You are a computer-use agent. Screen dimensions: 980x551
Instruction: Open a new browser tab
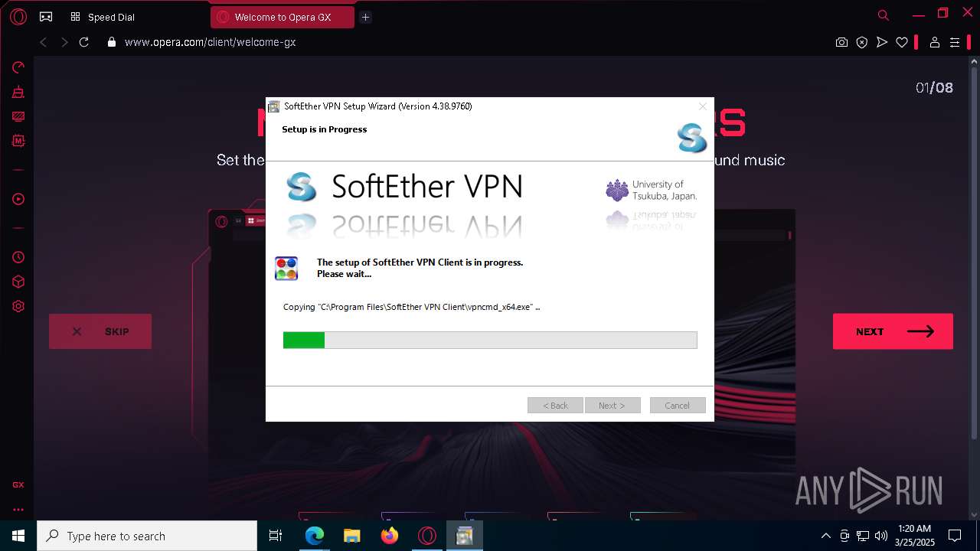(365, 17)
